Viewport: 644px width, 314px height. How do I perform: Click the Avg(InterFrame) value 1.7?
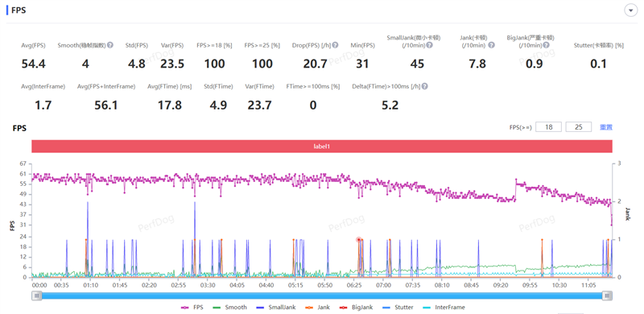coord(43,105)
